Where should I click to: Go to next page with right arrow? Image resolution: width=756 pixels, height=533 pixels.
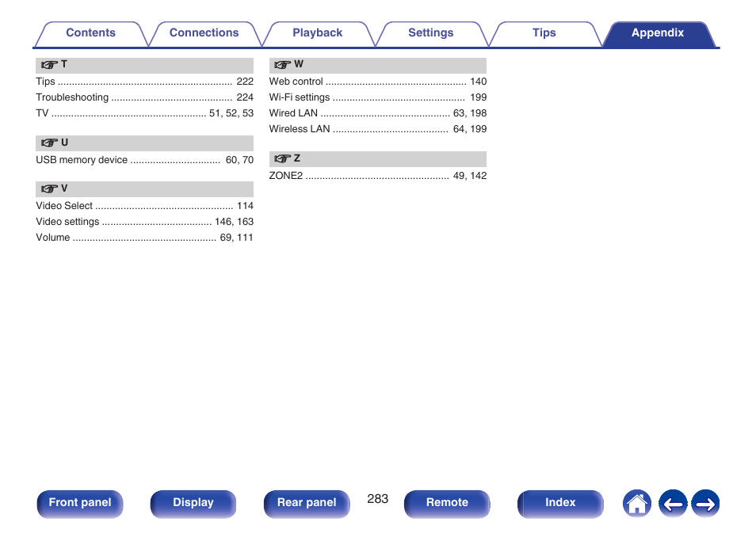tap(705, 504)
